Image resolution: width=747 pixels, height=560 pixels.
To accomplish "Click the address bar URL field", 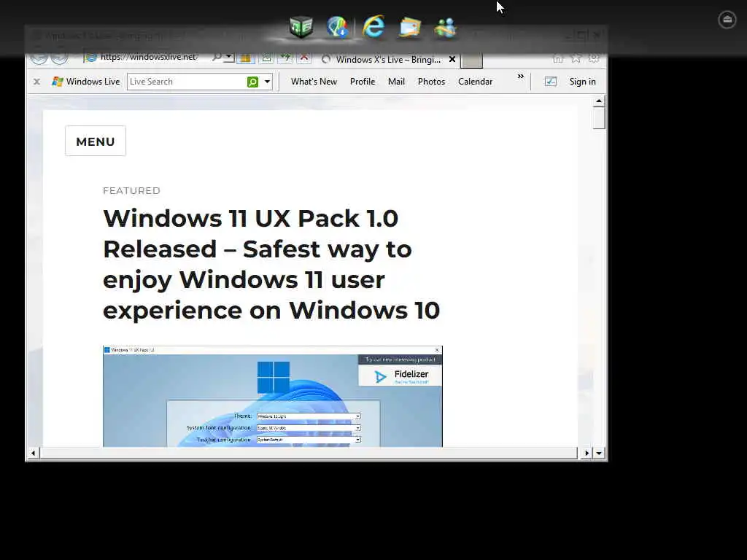I will click(149, 57).
